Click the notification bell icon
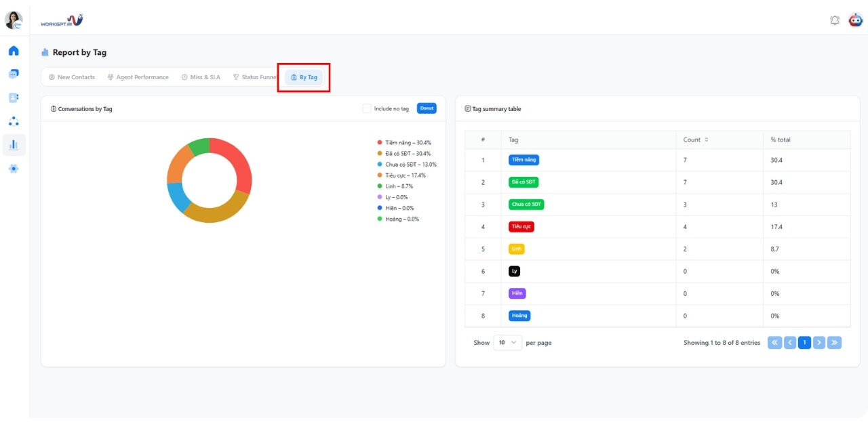Image resolution: width=868 pixels, height=422 pixels. [835, 20]
